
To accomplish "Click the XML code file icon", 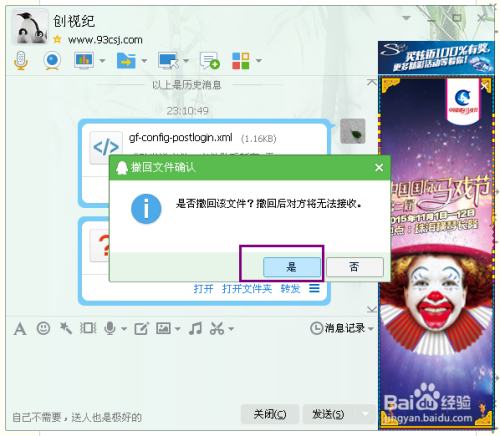I will pos(106,147).
